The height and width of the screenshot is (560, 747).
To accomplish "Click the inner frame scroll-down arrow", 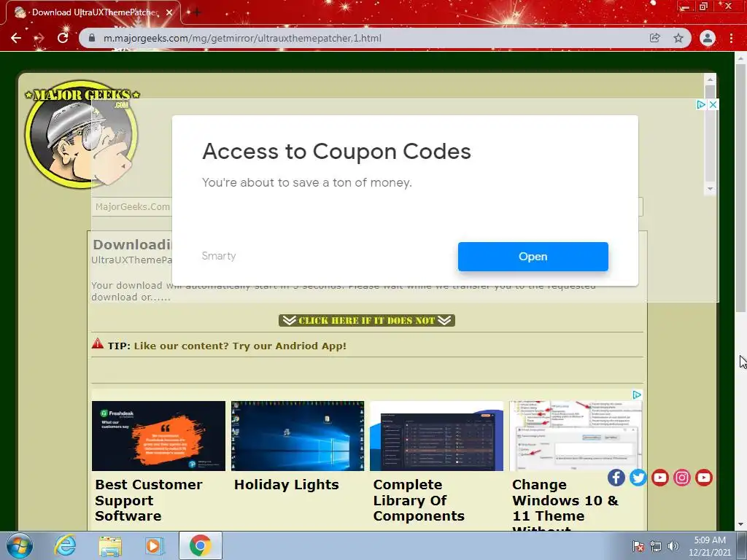I will (x=710, y=189).
